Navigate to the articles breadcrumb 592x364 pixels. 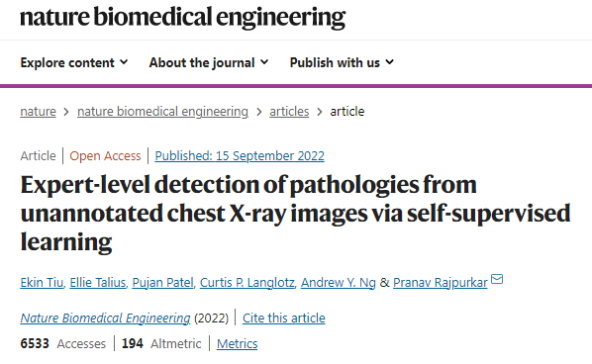pyautogui.click(x=289, y=112)
